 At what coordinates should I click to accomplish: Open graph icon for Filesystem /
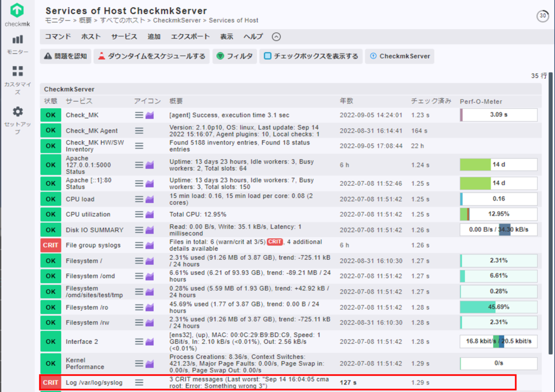150,261
